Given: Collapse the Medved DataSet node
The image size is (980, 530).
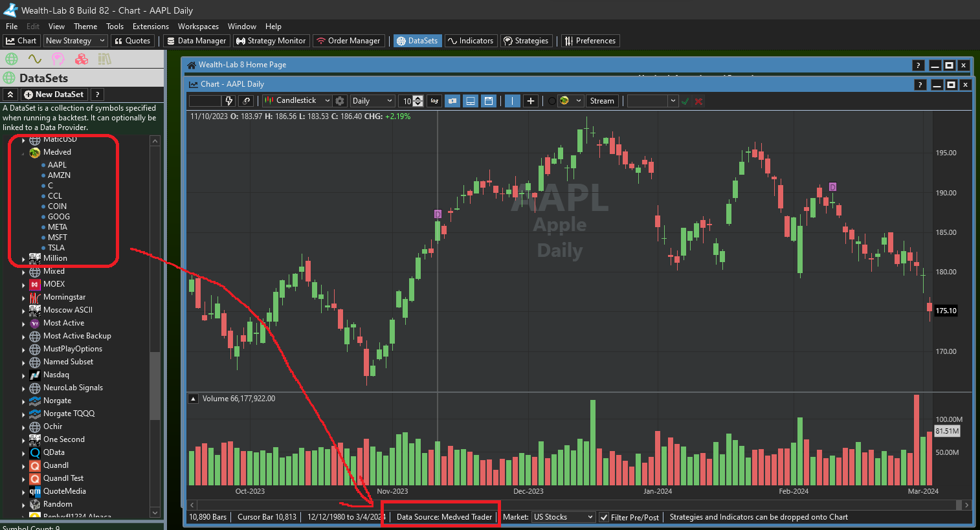Looking at the screenshot, I should click(x=24, y=153).
